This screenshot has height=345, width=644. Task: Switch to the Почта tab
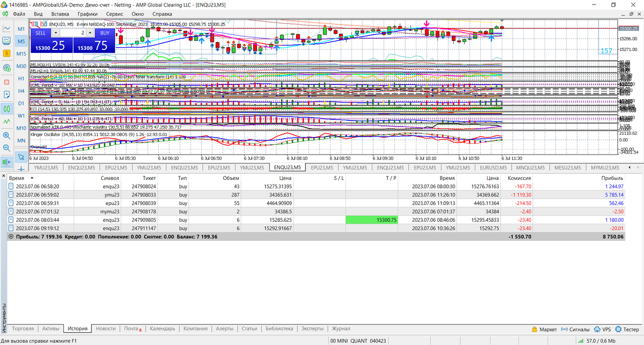[132, 329]
